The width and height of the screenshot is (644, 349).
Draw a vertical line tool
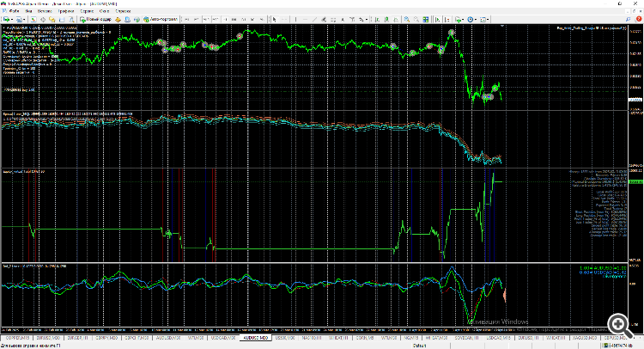(x=295, y=19)
